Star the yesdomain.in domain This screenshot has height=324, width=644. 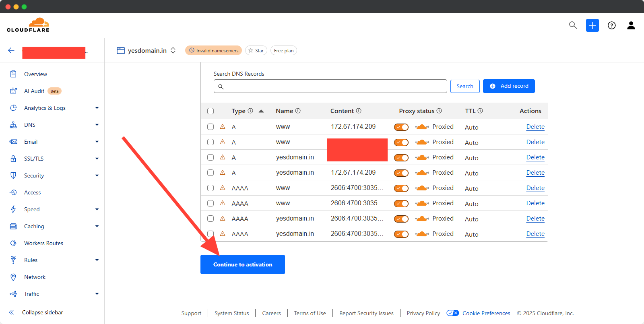(x=256, y=50)
